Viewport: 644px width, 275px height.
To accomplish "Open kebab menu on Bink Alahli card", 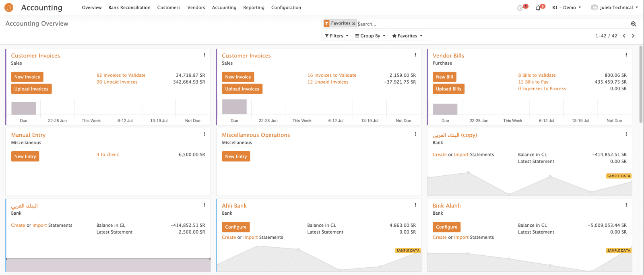I will point(626,205).
